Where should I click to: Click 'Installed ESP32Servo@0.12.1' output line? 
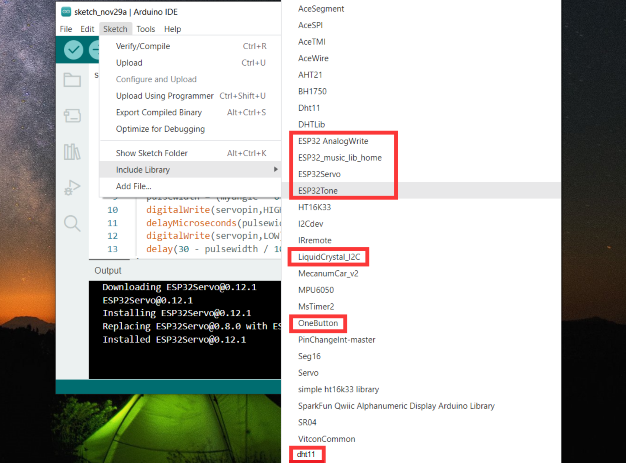tap(174, 340)
